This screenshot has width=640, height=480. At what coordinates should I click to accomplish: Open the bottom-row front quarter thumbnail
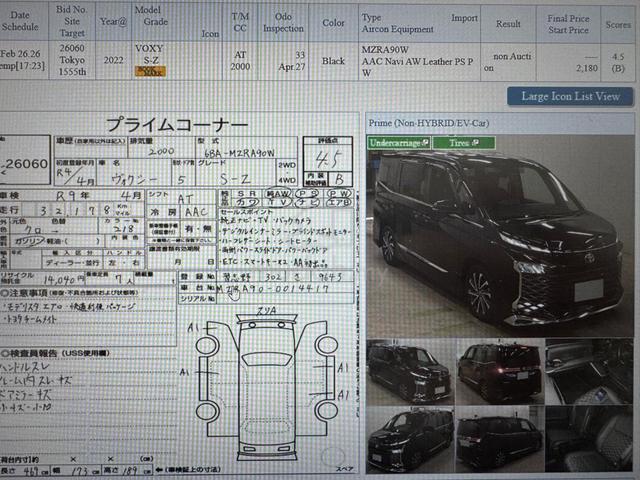410,439
